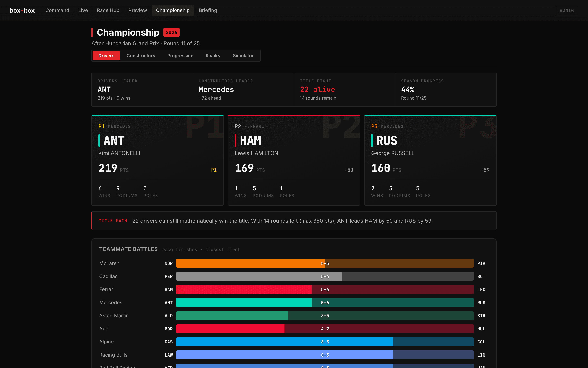Screen dimensions: 588x368
Task: Click the BOR driver code
Action: click(x=169, y=329)
